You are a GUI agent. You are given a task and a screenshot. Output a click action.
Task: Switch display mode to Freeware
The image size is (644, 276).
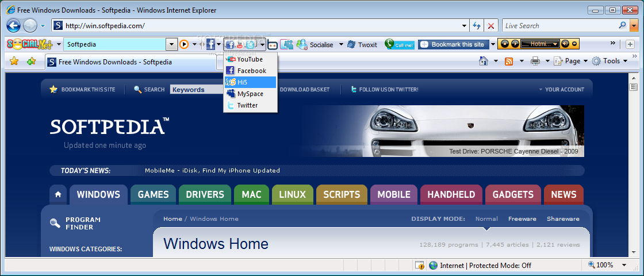coord(522,219)
